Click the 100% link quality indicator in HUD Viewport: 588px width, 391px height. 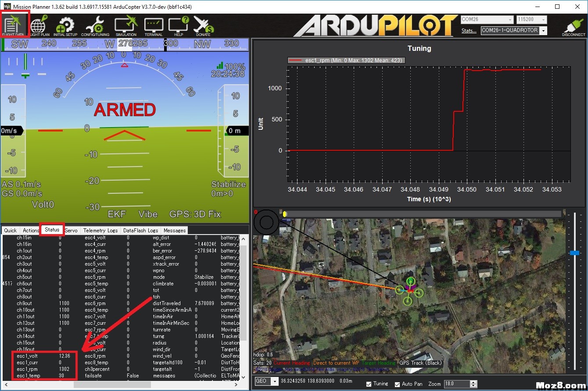click(x=231, y=67)
